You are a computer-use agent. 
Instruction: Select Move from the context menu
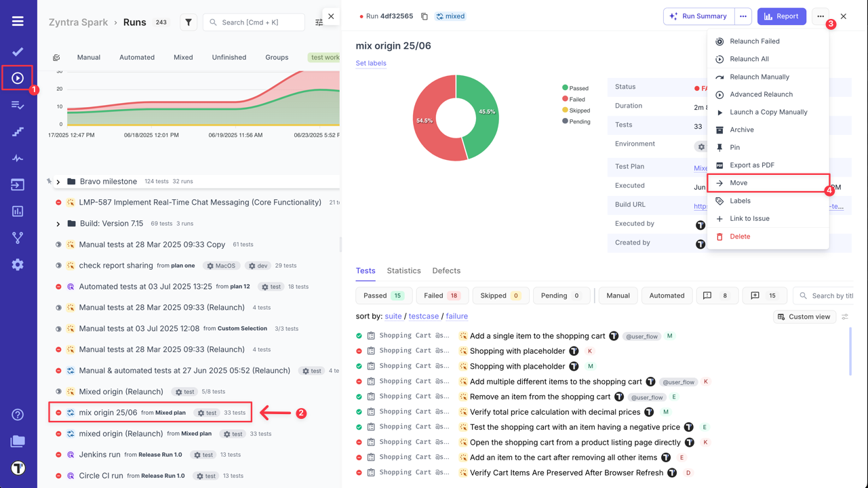[x=738, y=183]
